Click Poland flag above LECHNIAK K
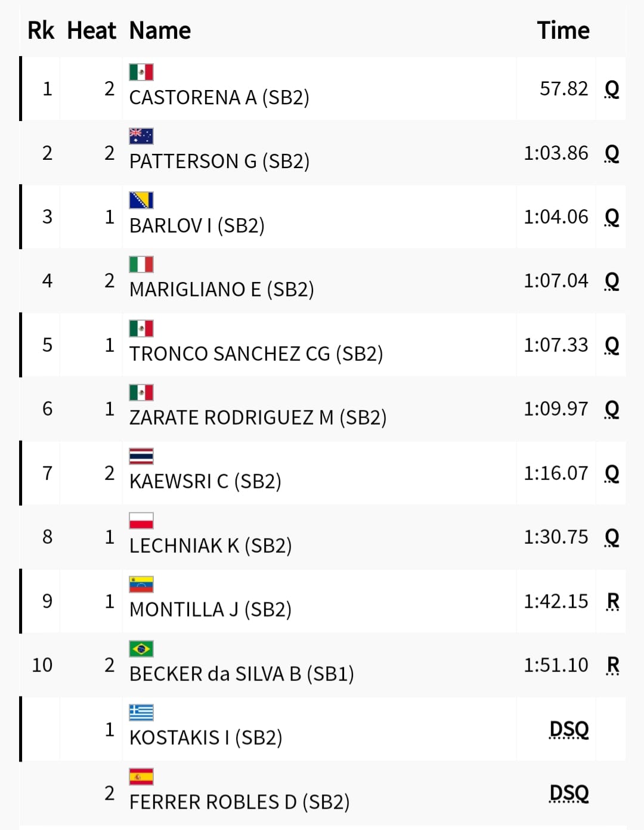644x830 pixels. [141, 521]
